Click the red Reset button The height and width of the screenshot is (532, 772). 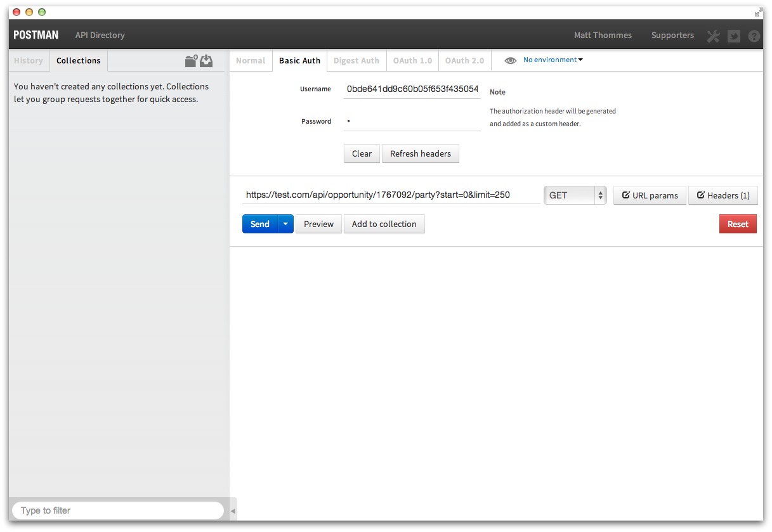pyautogui.click(x=738, y=224)
